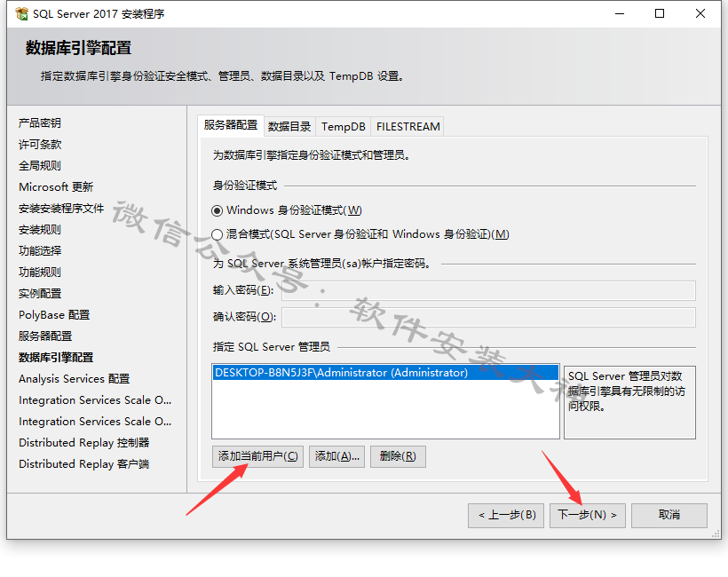Click Distributed Replay 客户端 step in sidebar

[84, 464]
